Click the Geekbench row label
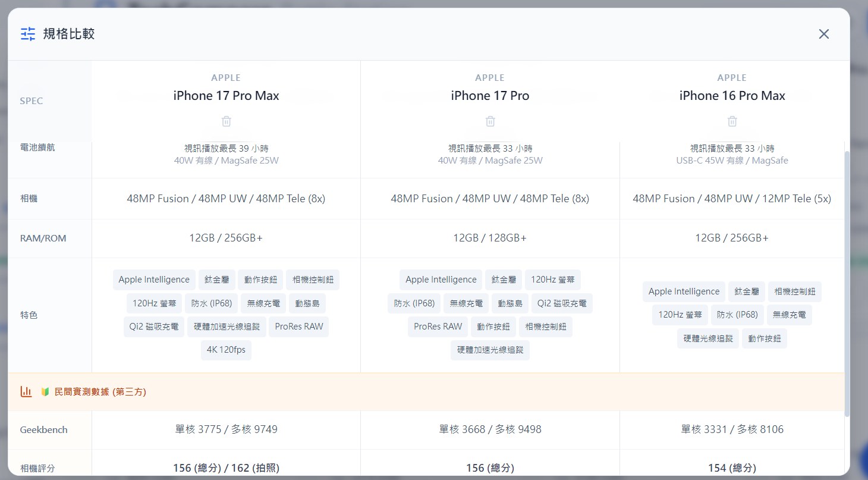The width and height of the screenshot is (868, 480). click(44, 430)
